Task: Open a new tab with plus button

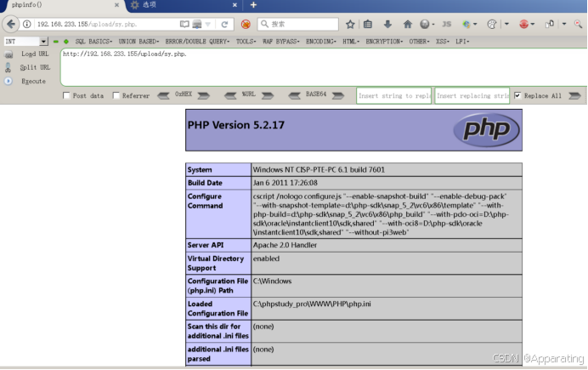Action: click(x=253, y=5)
